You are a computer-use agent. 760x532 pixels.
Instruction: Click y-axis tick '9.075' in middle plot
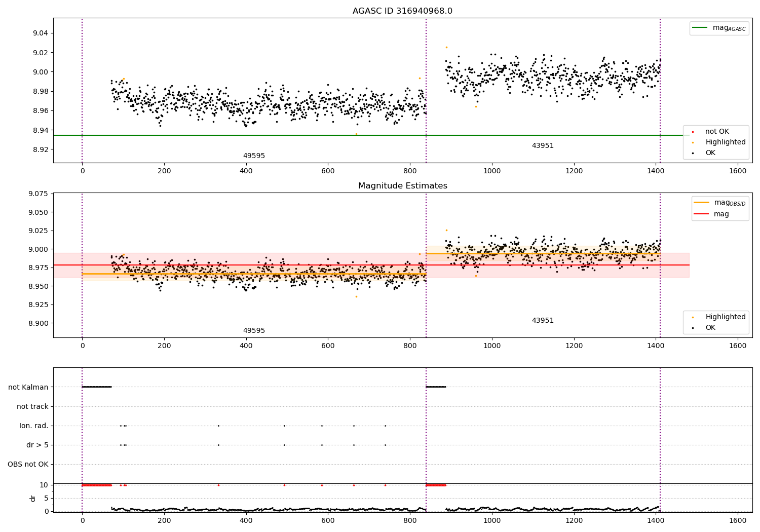(x=38, y=194)
